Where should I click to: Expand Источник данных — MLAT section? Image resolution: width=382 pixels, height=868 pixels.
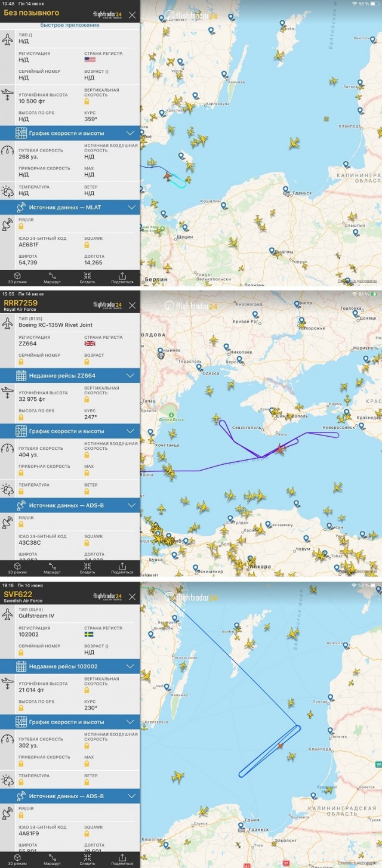70,208
